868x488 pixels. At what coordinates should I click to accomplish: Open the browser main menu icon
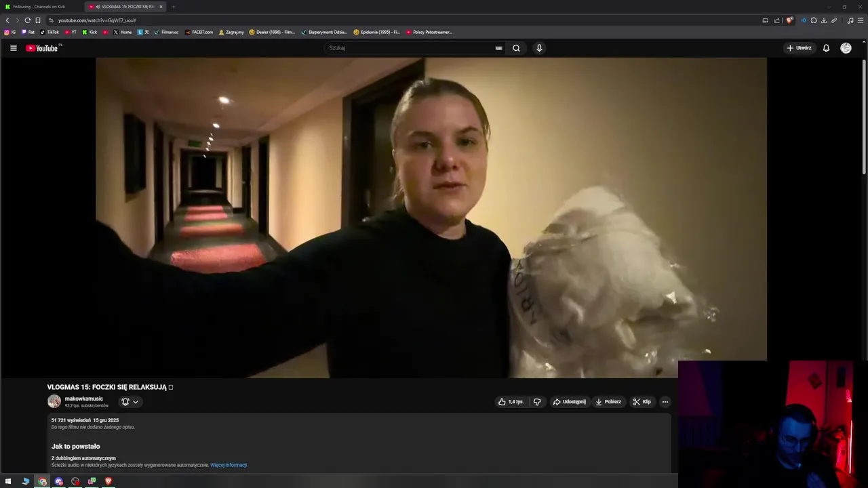tap(861, 20)
